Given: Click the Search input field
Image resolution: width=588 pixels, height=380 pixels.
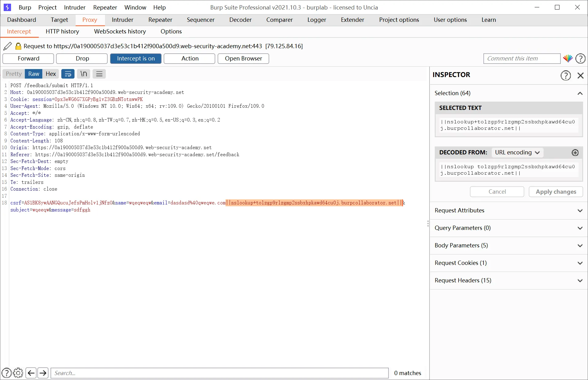Looking at the screenshot, I should (220, 373).
